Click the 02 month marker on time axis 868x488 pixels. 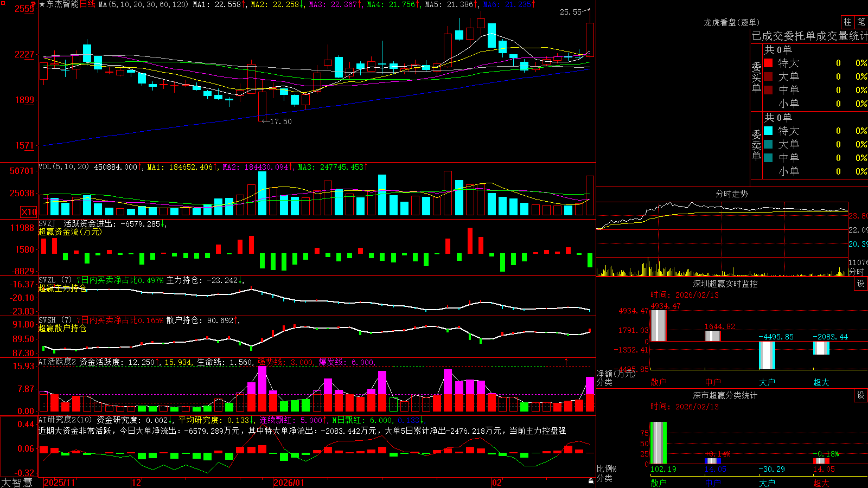496,483
